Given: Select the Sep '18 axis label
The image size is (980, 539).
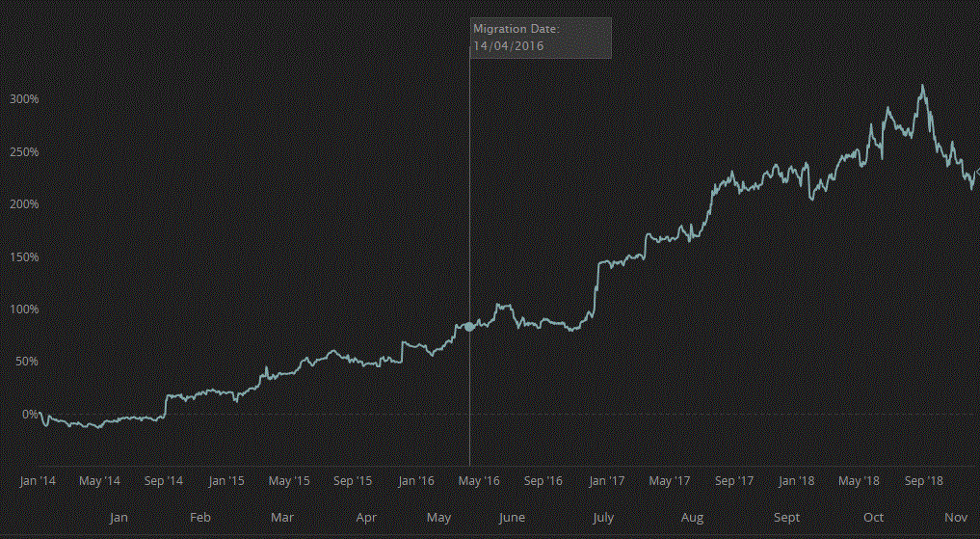Looking at the screenshot, I should click(x=924, y=481).
